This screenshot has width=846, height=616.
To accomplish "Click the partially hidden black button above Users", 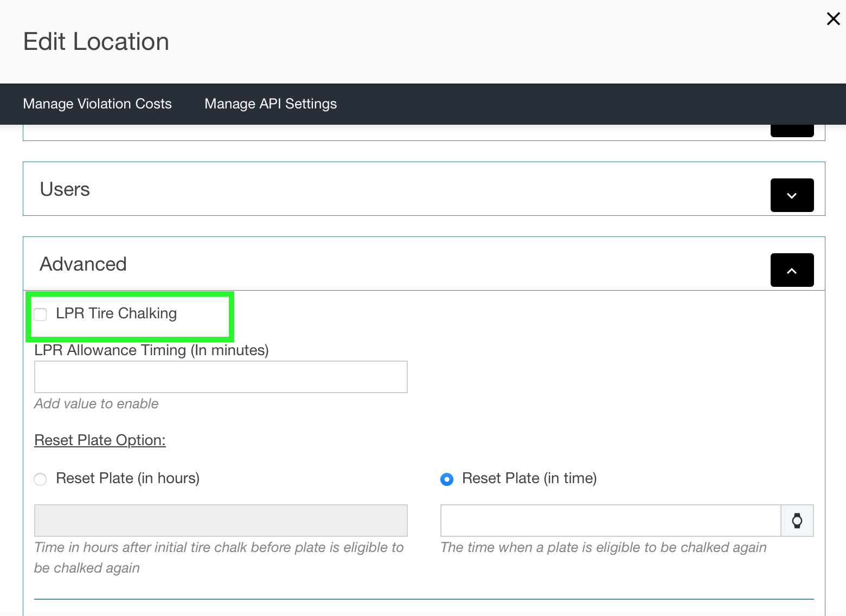I will (x=792, y=131).
